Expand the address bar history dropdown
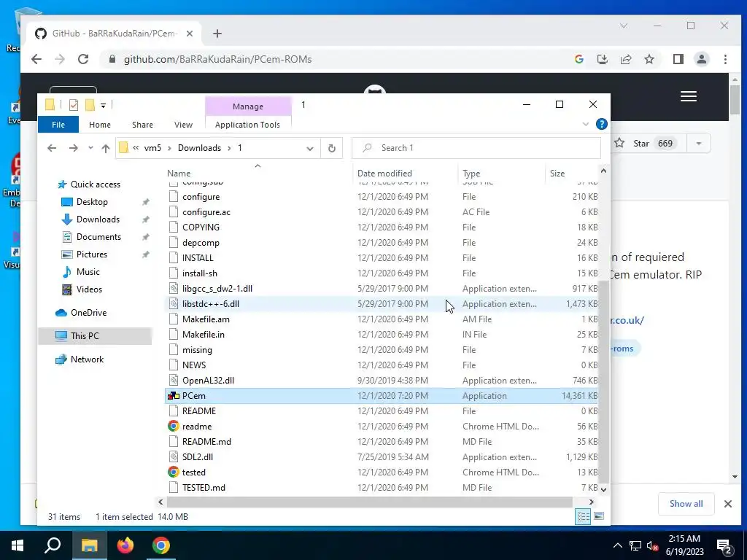The width and height of the screenshot is (747, 560). pos(309,148)
